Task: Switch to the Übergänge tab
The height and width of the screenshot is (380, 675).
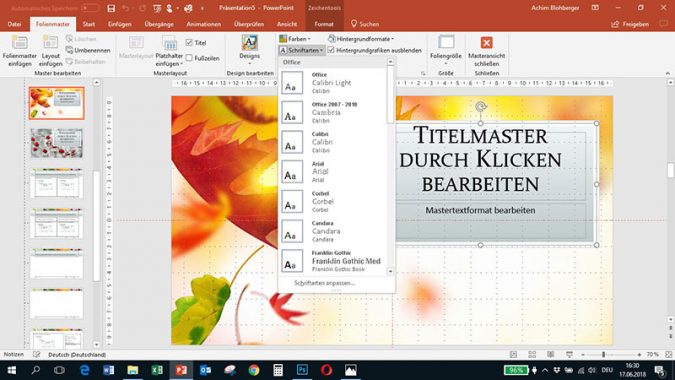Action: click(x=159, y=24)
